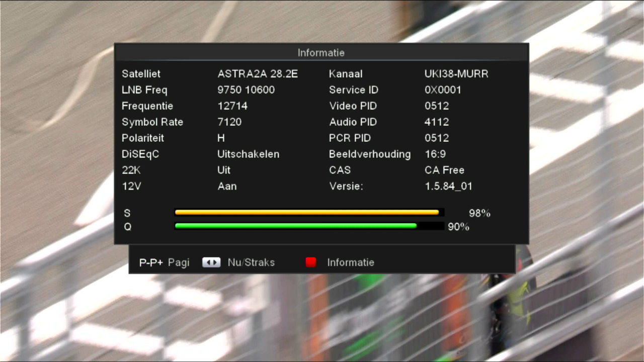Screen dimensions: 644x362
Task: Select service ID value 0X0001
Action: (443, 90)
